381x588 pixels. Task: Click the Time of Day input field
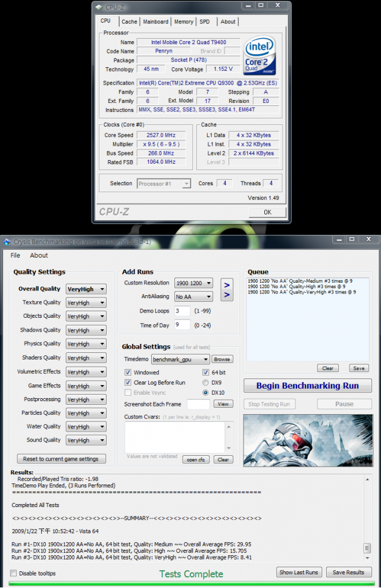pos(182,325)
